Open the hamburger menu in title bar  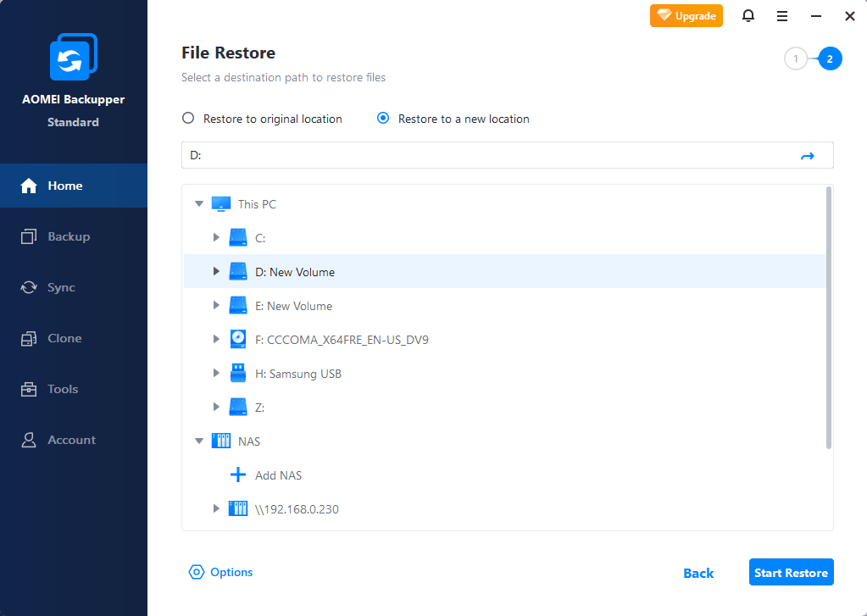pyautogui.click(x=782, y=16)
